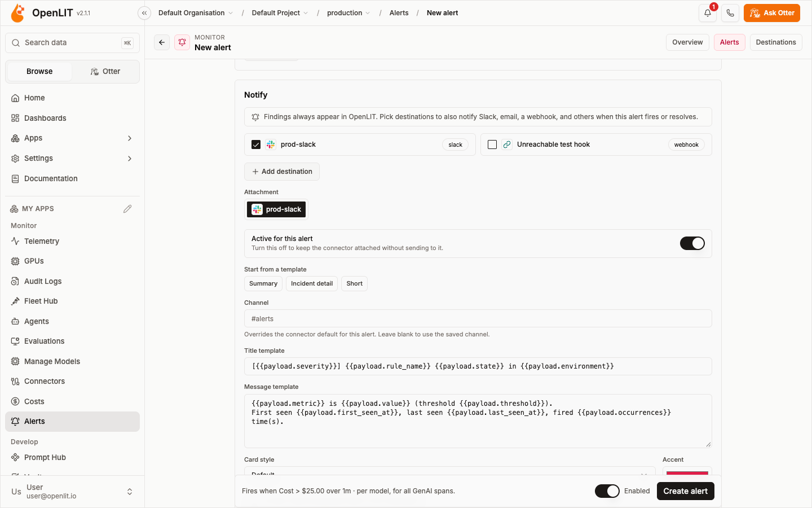812x508 pixels.
Task: Open Agents in the sidebar
Action: pyautogui.click(x=72, y=321)
